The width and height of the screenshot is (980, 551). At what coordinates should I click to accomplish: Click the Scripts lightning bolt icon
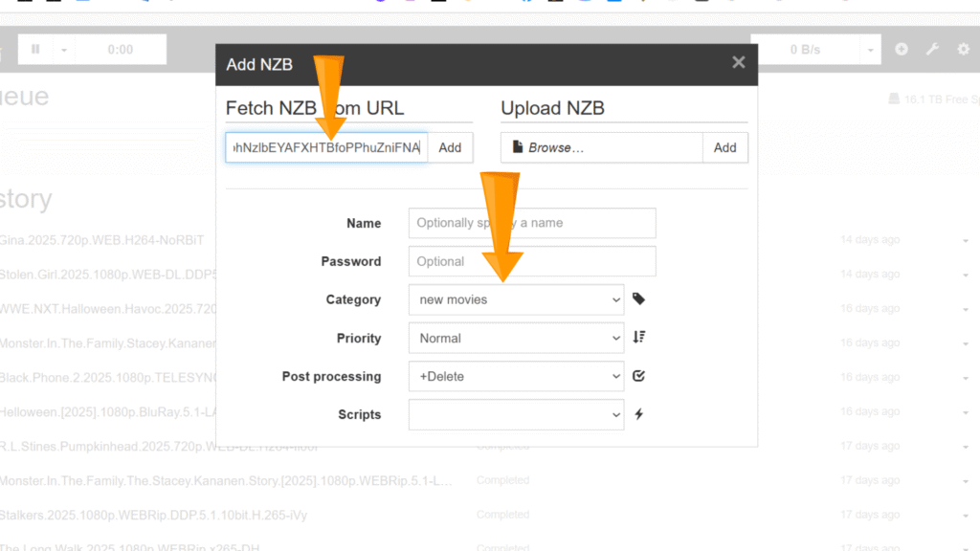(x=639, y=414)
